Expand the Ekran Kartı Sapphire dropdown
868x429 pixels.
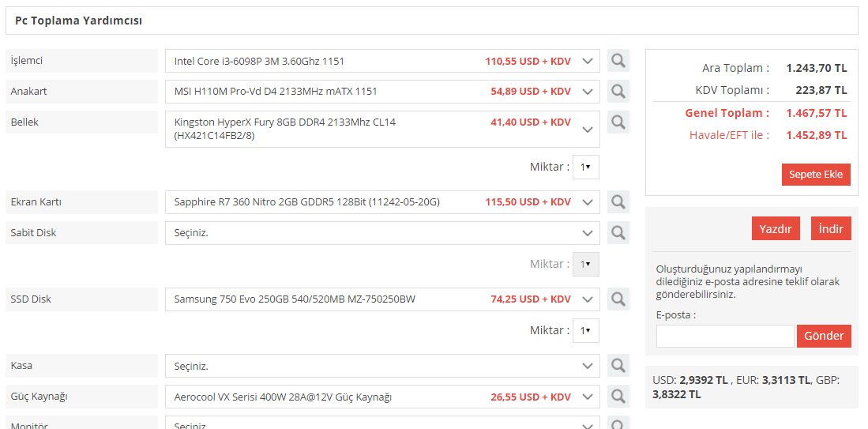[382, 202]
